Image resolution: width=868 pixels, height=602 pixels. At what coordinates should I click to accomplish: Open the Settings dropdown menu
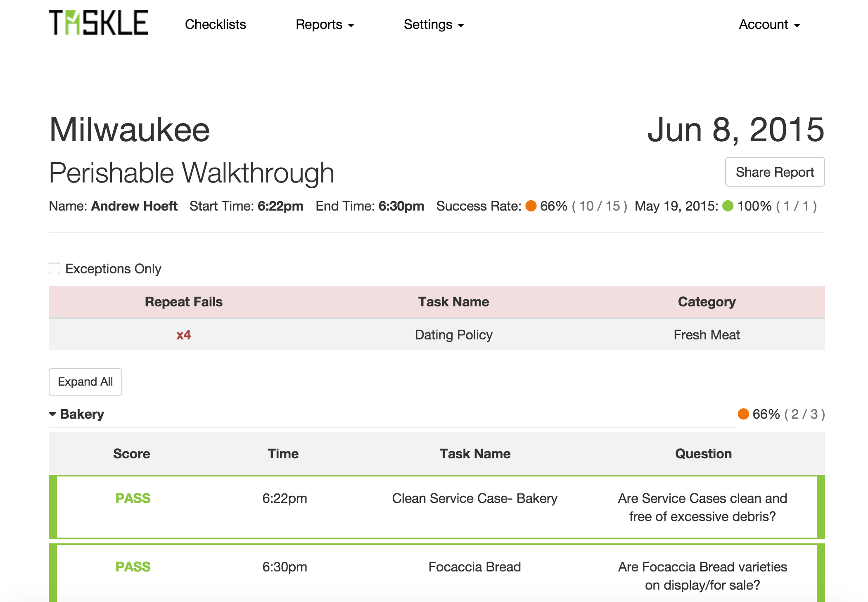tap(434, 25)
